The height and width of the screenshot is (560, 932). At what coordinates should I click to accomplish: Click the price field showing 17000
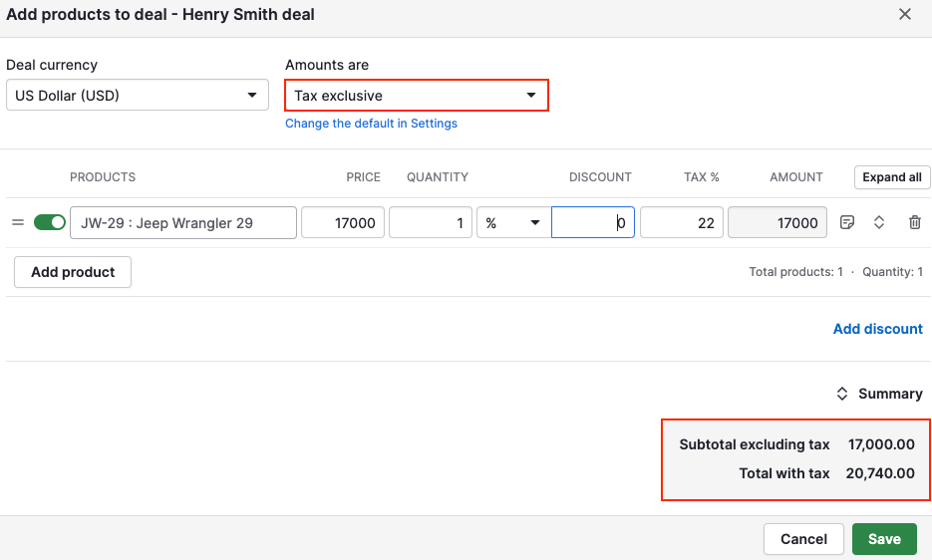pos(343,223)
